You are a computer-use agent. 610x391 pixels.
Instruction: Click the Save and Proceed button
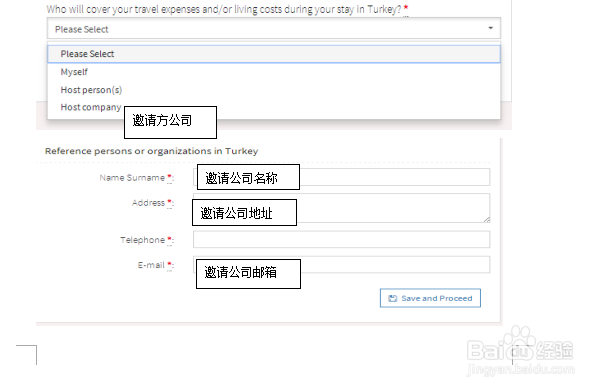[x=430, y=298]
